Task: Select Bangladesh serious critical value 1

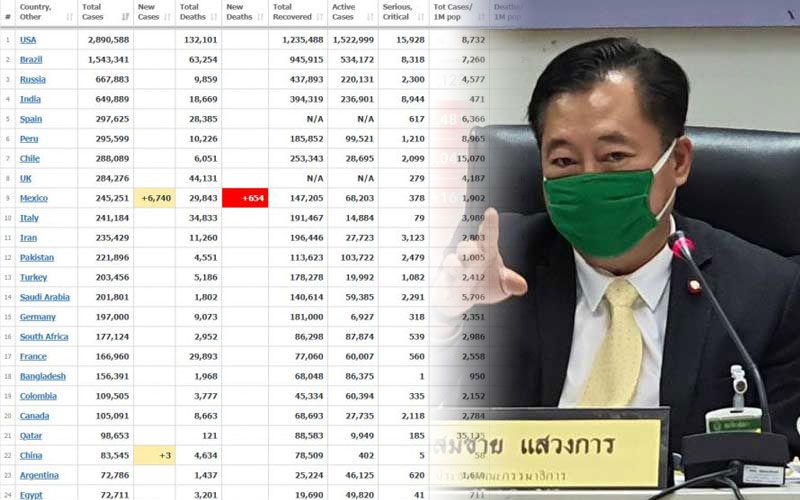Action: pyautogui.click(x=422, y=377)
